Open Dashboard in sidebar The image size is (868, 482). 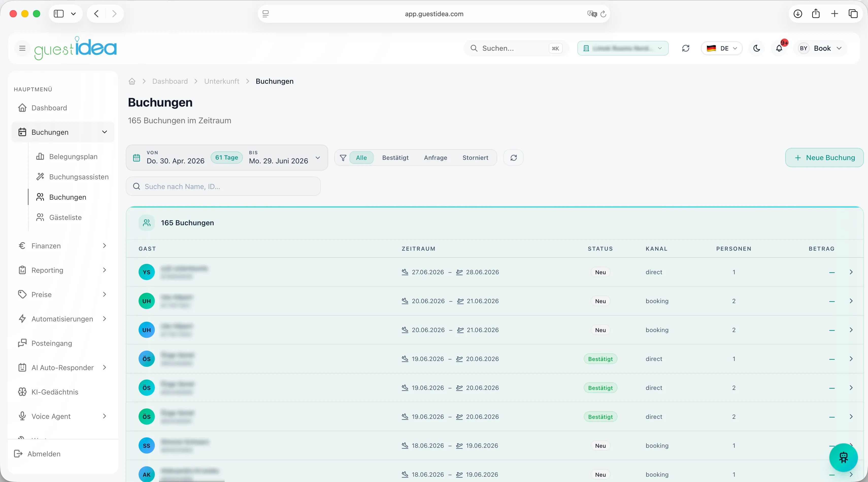tap(63, 108)
